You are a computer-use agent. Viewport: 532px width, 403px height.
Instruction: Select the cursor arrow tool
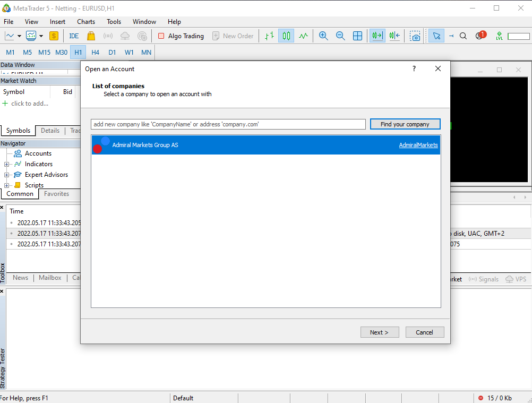(436, 36)
